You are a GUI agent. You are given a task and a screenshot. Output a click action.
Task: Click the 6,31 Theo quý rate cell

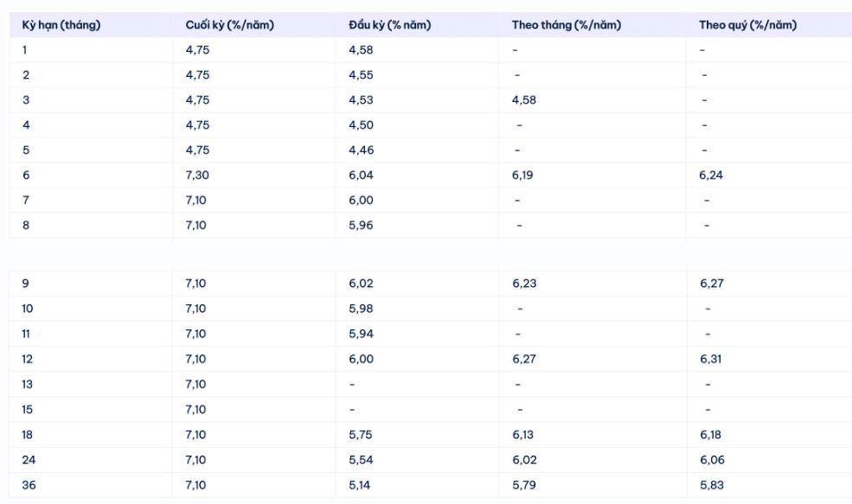pyautogui.click(x=712, y=359)
